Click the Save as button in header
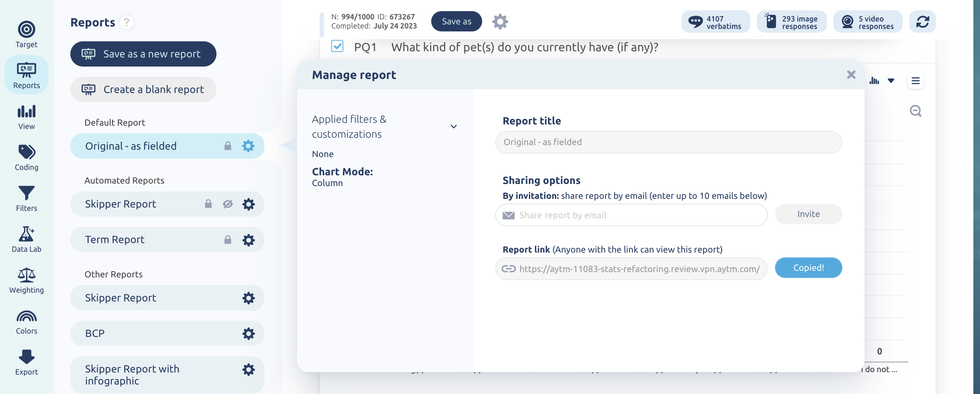The width and height of the screenshot is (980, 394). click(x=456, y=21)
